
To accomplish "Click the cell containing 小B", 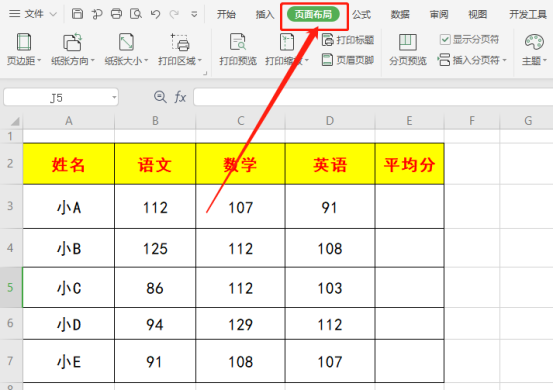I will 69,248.
